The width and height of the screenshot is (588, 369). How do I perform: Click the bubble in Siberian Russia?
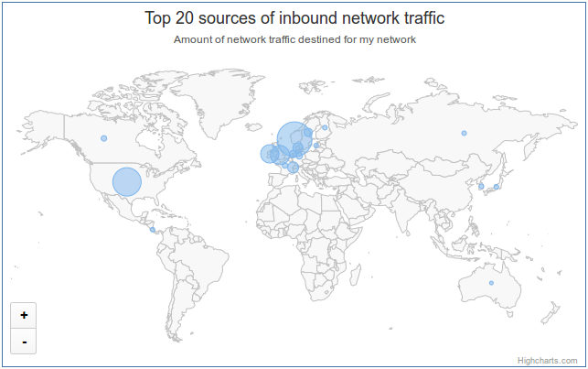tap(464, 134)
